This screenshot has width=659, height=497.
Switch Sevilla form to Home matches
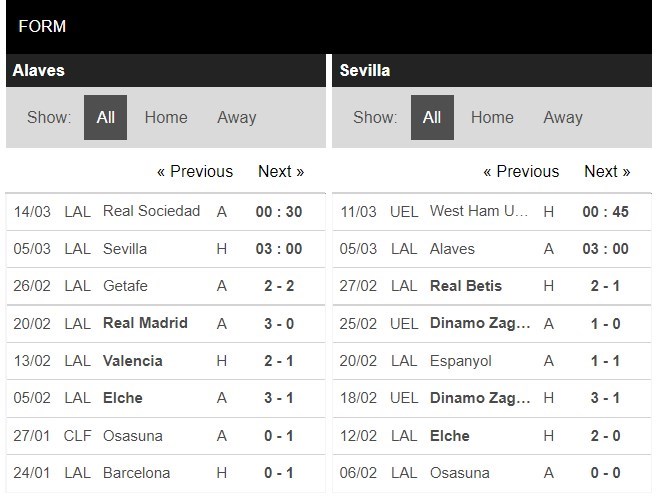point(492,117)
